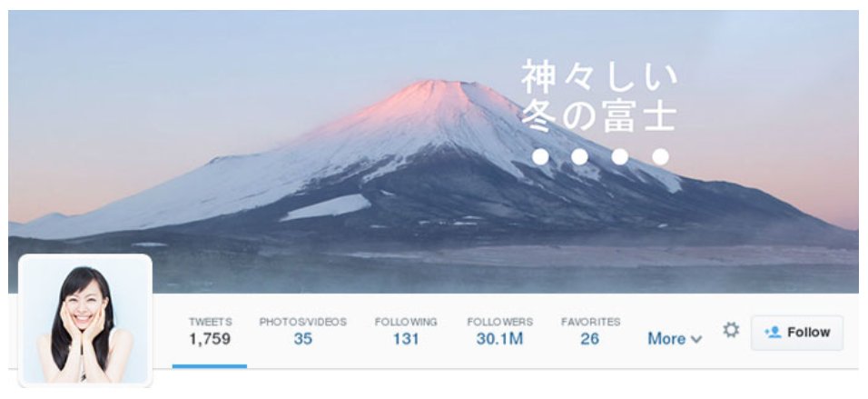The image size is (868, 399).
Task: Open the Followers list
Action: (500, 332)
